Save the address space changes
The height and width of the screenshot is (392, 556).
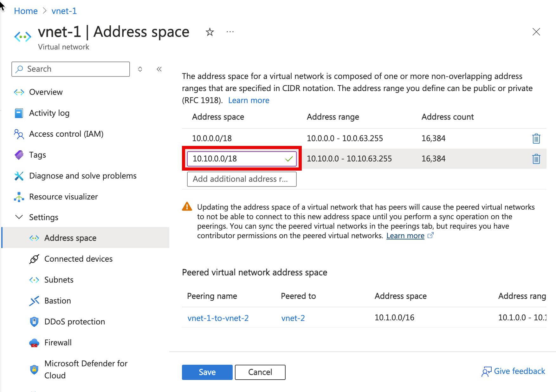pos(207,372)
